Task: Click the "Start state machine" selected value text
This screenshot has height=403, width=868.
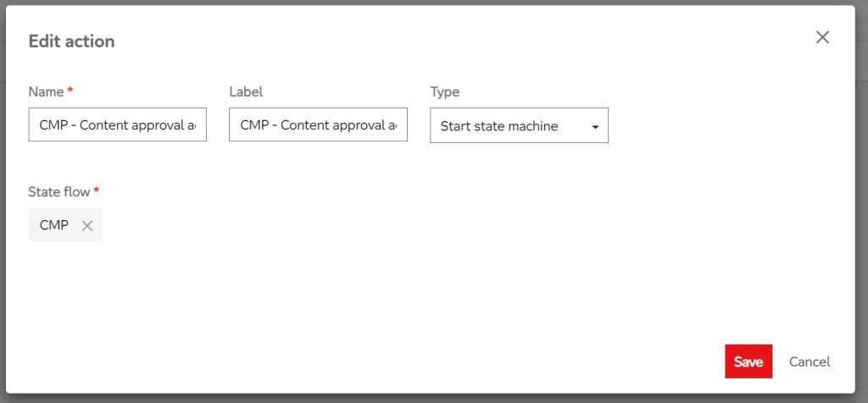Action: click(499, 126)
